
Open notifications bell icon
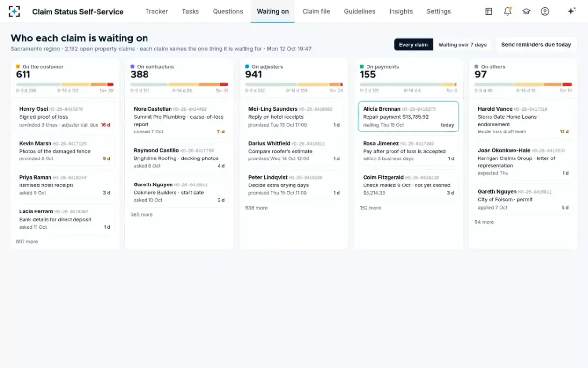[508, 11]
